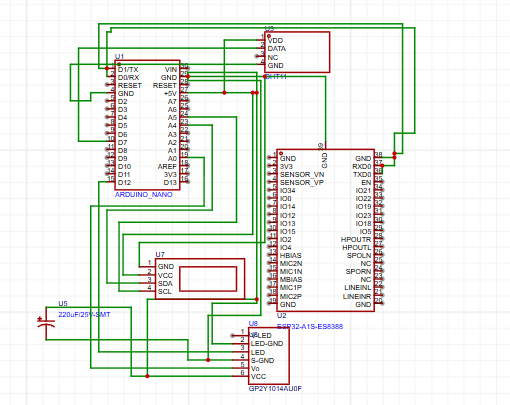Viewport: 510px width, 405px height.
Task: Click the U7 display module designator
Action: click(x=160, y=255)
